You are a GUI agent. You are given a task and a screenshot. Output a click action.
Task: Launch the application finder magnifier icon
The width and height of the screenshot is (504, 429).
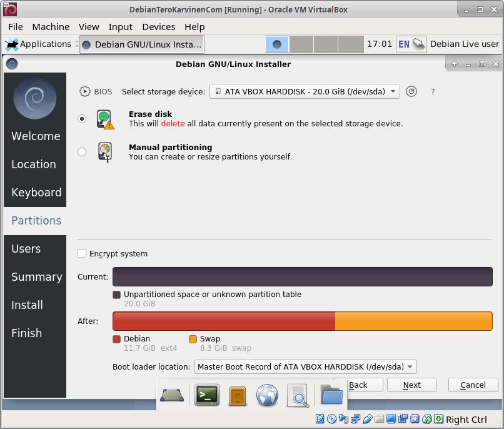[298, 395]
